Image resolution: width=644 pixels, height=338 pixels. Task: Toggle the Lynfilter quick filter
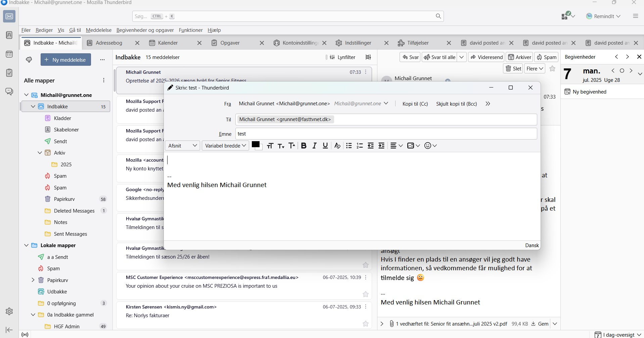click(342, 57)
